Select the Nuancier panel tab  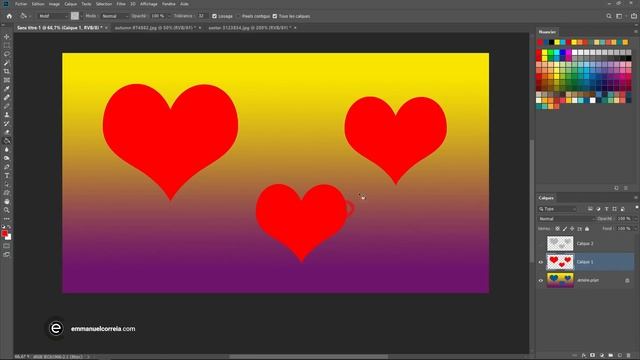547,32
